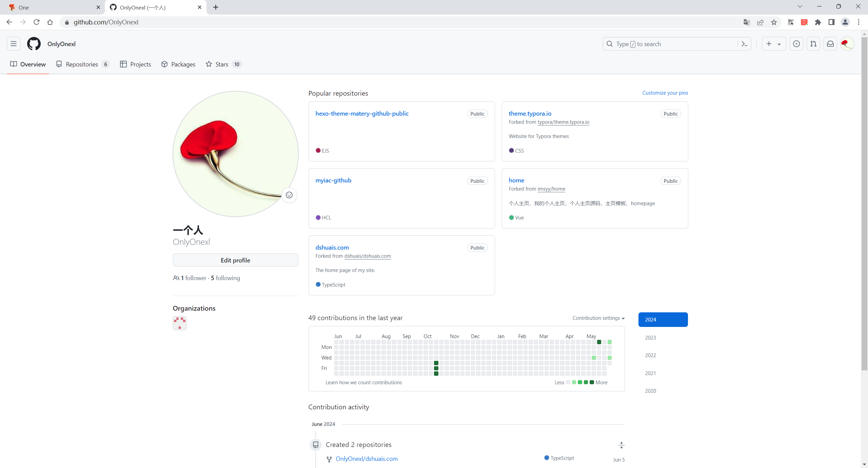Switch to the Overview tab
868x468 pixels.
tap(28, 64)
